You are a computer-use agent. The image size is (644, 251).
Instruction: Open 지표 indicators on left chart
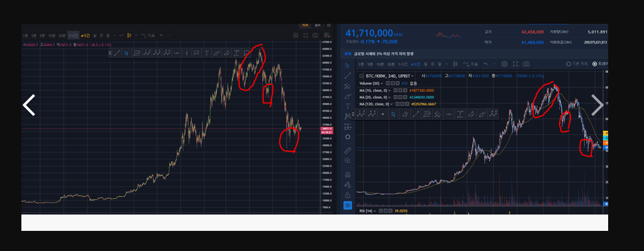coord(148,35)
